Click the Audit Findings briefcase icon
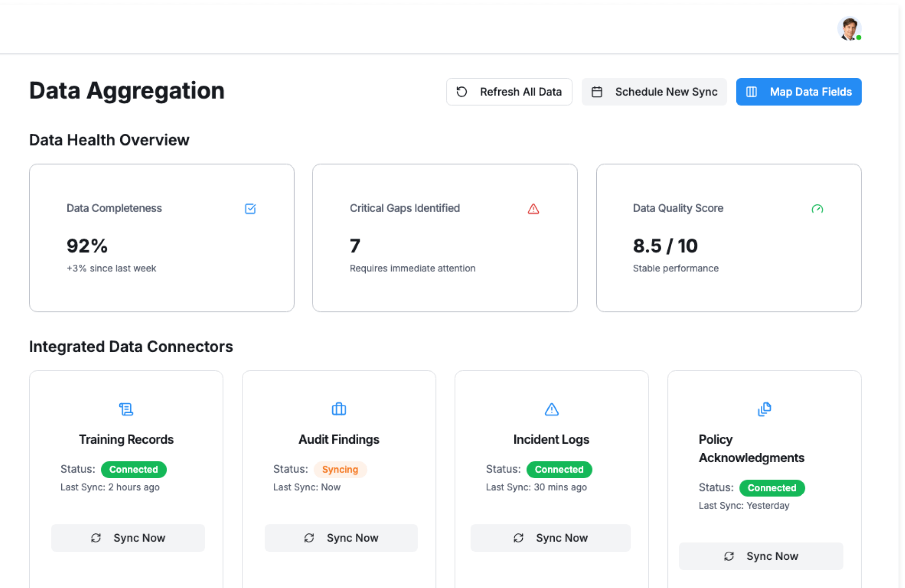Image resolution: width=905 pixels, height=588 pixels. (x=338, y=409)
